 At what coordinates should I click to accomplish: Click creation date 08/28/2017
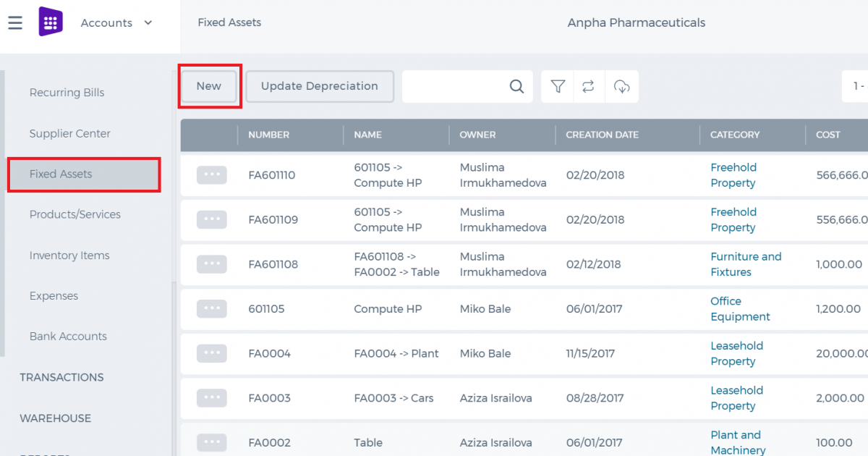pos(593,398)
